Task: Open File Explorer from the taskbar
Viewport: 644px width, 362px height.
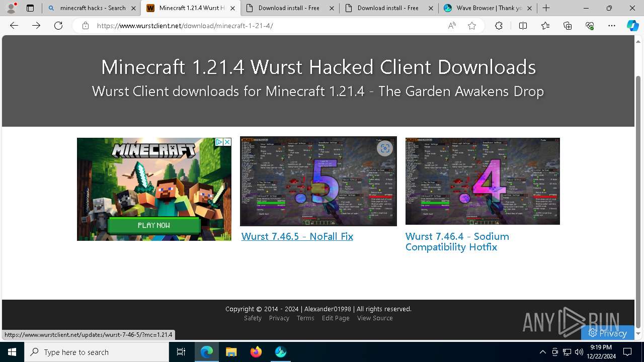Action: pyautogui.click(x=231, y=352)
